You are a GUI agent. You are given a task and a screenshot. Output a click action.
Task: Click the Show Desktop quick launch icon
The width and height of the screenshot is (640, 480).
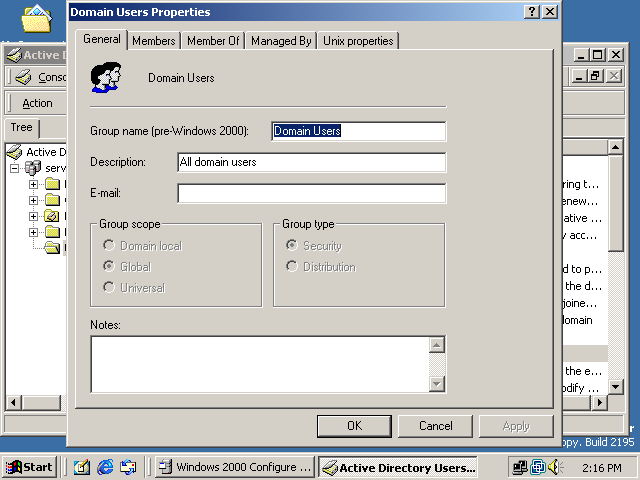(x=82, y=467)
